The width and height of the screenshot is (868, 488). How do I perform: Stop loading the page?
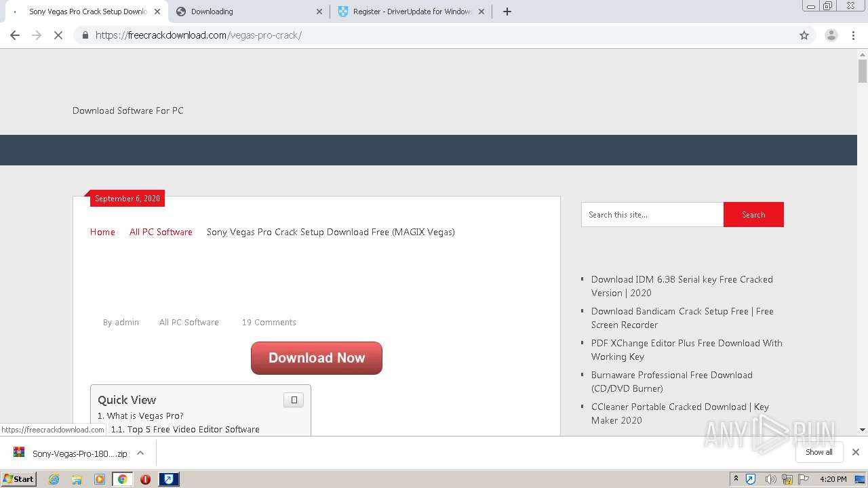point(58,35)
